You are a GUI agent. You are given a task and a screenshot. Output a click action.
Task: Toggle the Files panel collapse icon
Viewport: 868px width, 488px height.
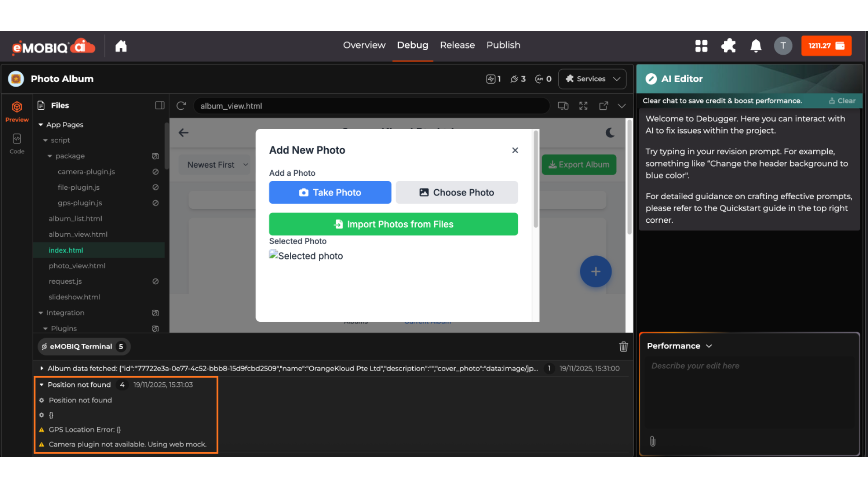pyautogui.click(x=160, y=105)
